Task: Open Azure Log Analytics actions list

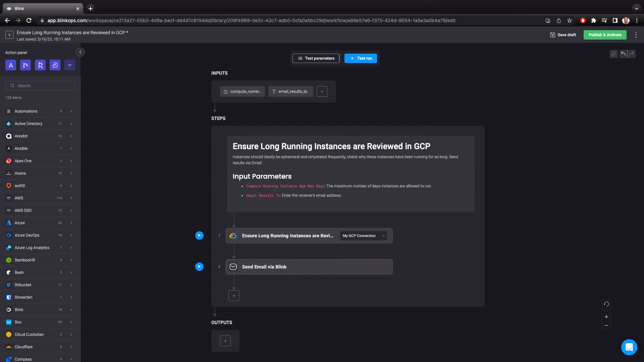Action: (39, 248)
